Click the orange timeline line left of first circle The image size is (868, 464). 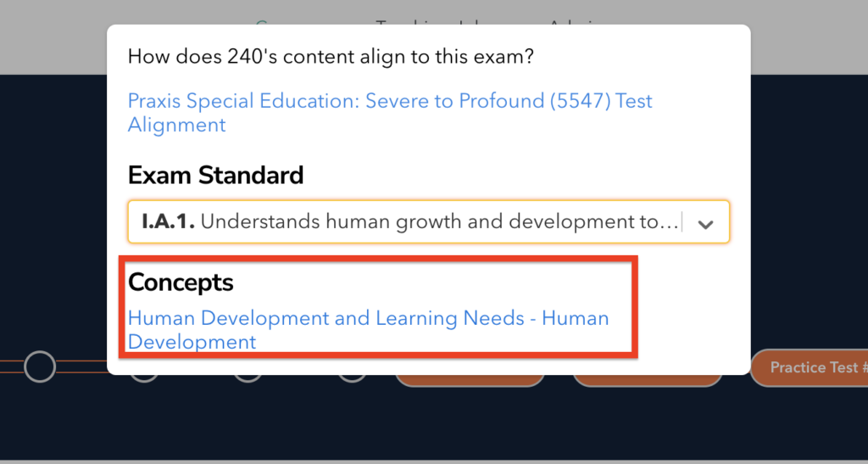coord(10,366)
